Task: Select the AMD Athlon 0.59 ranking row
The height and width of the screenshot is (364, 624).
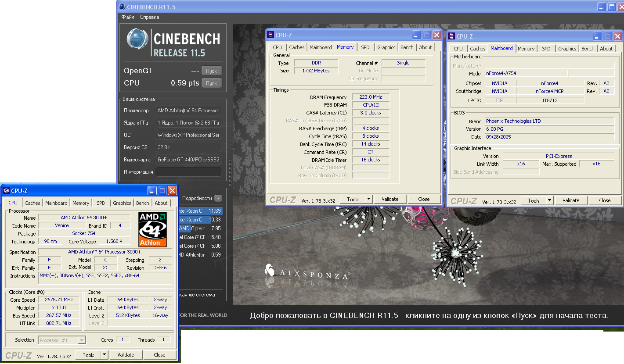Action: click(x=200, y=255)
